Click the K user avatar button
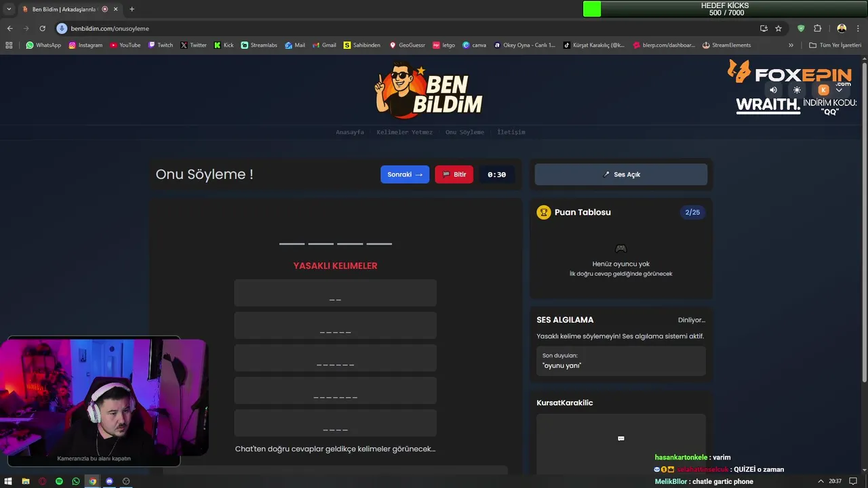This screenshot has width=868, height=488. 823,90
